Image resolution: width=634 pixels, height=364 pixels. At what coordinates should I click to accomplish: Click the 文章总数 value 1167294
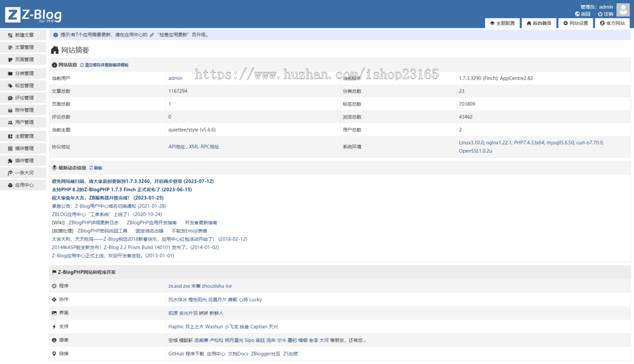pyautogui.click(x=178, y=91)
